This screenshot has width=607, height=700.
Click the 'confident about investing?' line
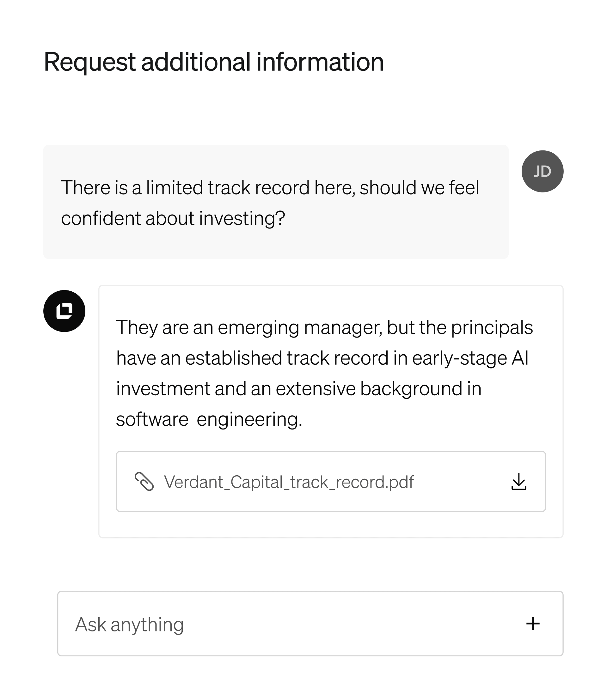click(173, 218)
